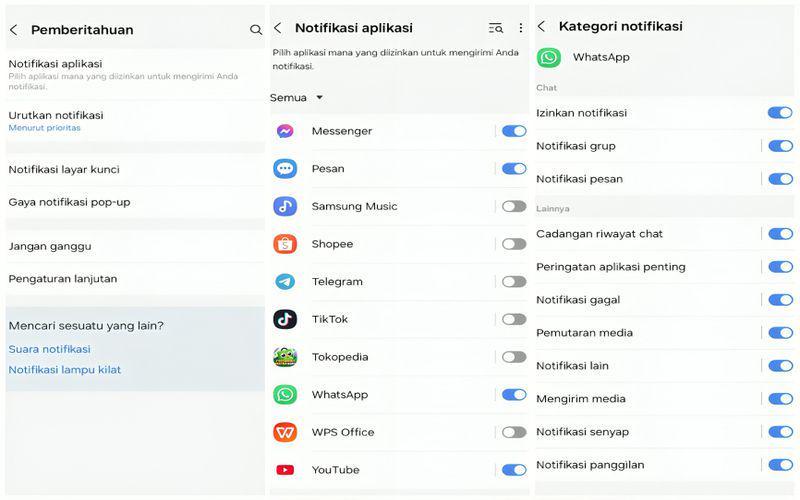Toggle Notifikasi gagal switch
Image resolution: width=800 pixels, height=500 pixels.
780,300
